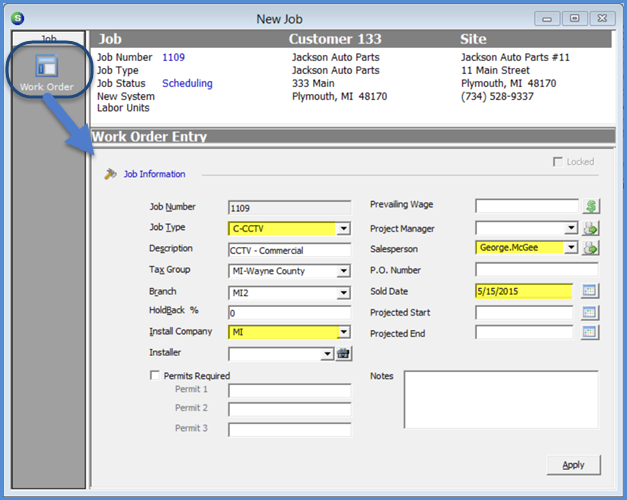Screen dimensions: 627x500
Task: Click the Job number 1109 link
Action: pos(174,57)
